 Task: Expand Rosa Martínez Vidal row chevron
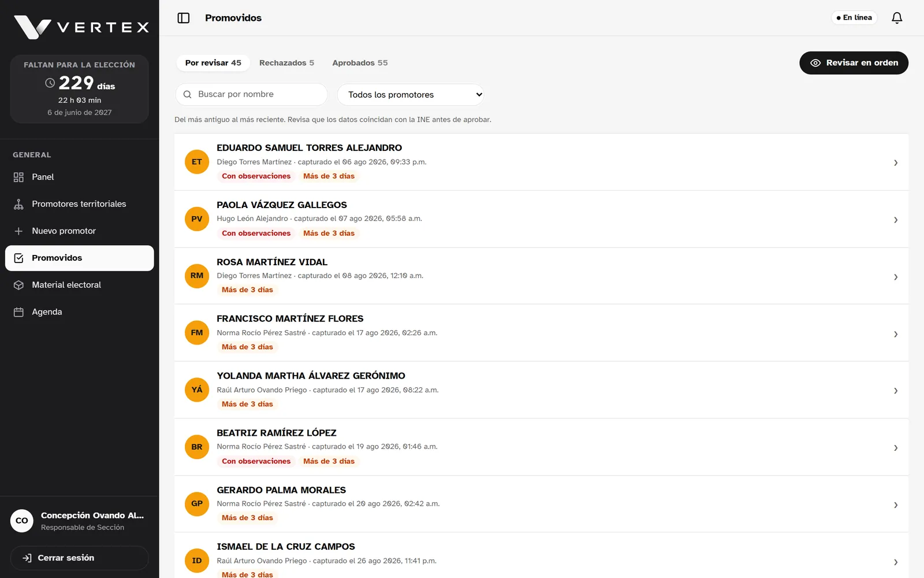tap(896, 277)
